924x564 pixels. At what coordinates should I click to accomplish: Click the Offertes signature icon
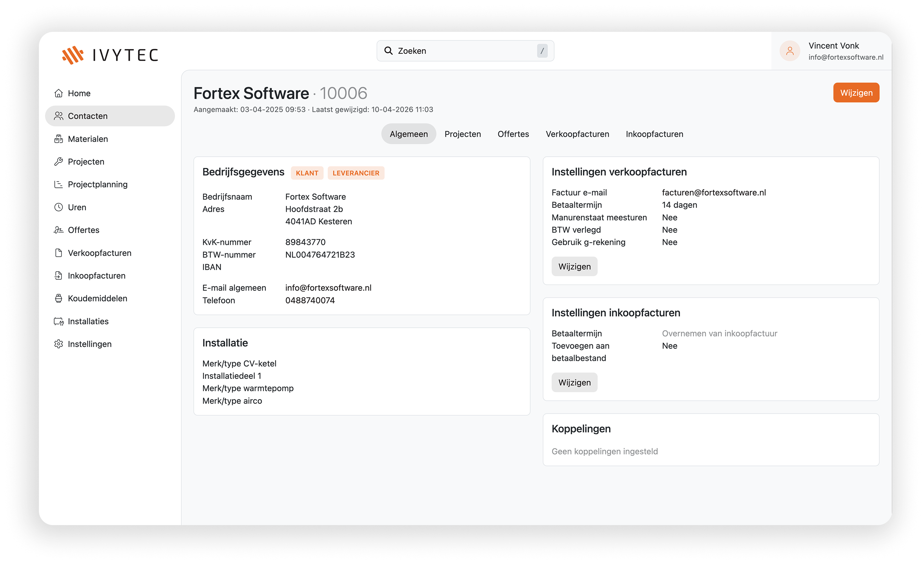point(58,230)
